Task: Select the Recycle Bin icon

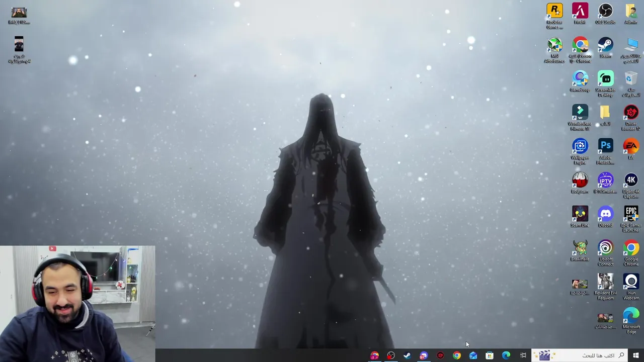Action: click(x=631, y=84)
